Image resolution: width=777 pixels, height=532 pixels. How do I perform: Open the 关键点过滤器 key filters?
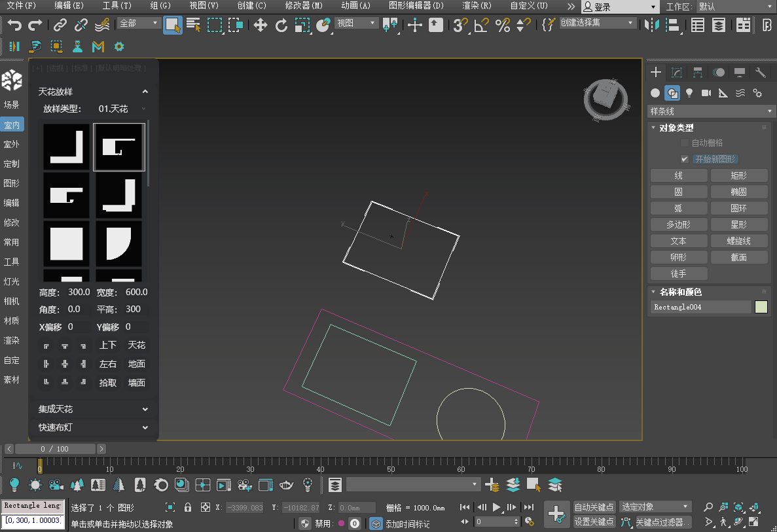pos(662,522)
